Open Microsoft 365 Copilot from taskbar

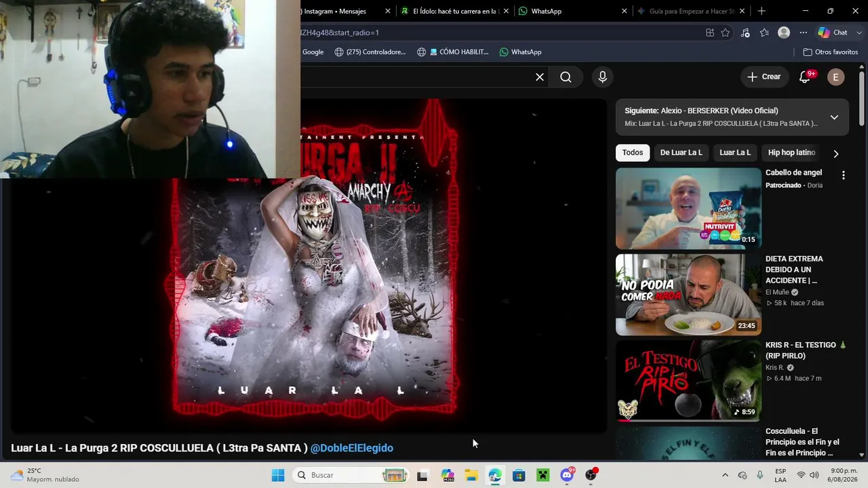point(447,475)
